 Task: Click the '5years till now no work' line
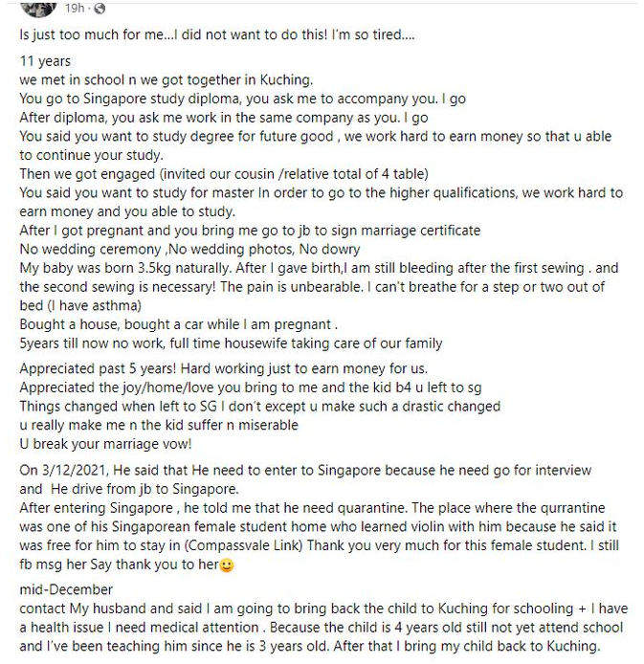pos(231,343)
